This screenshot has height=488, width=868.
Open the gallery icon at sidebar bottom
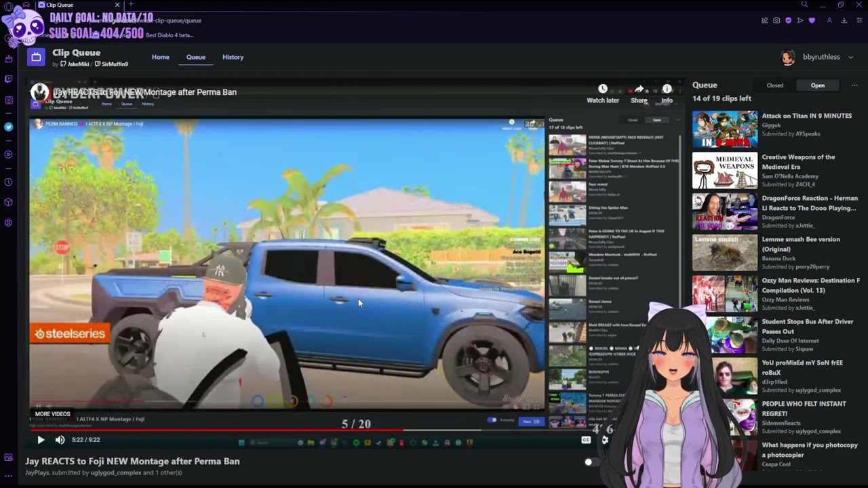8,457
